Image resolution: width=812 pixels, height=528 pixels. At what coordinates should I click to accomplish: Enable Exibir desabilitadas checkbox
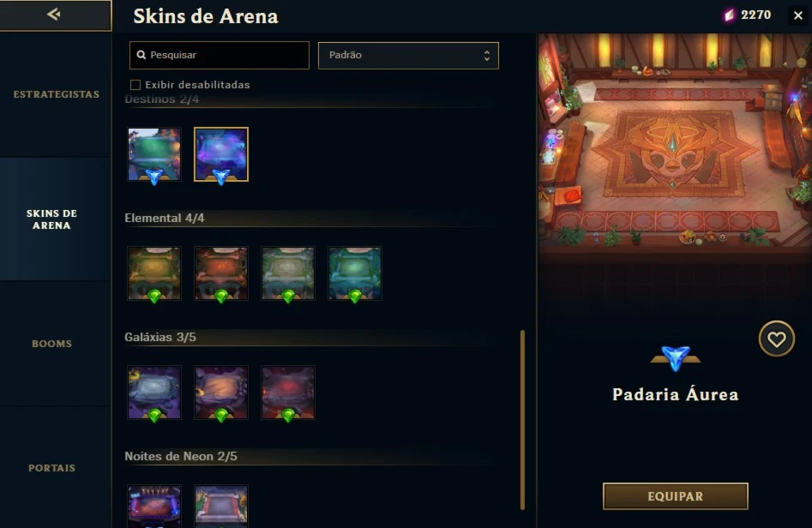point(135,85)
